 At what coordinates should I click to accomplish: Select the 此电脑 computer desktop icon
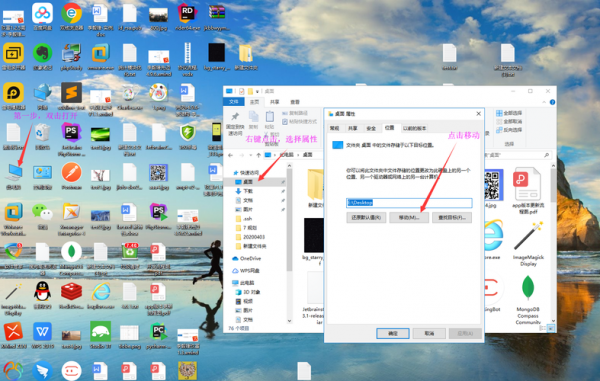(14, 176)
